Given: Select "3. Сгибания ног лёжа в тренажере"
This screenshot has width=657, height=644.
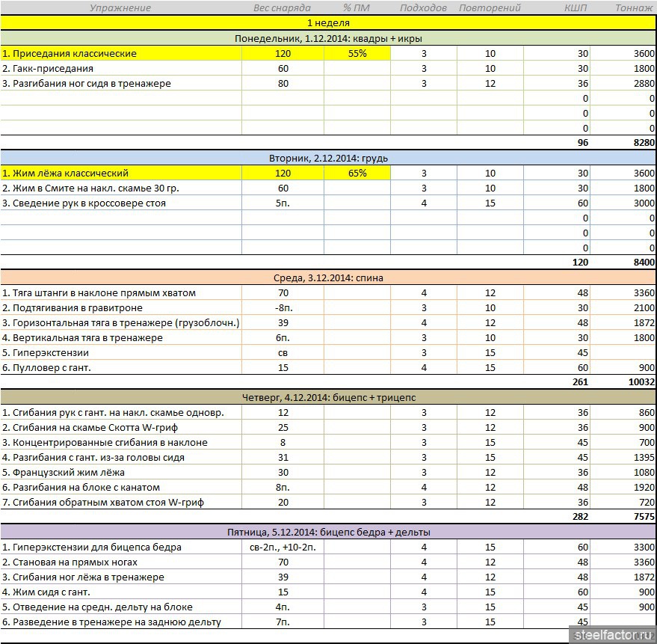Looking at the screenshot, I should (x=121, y=577).
